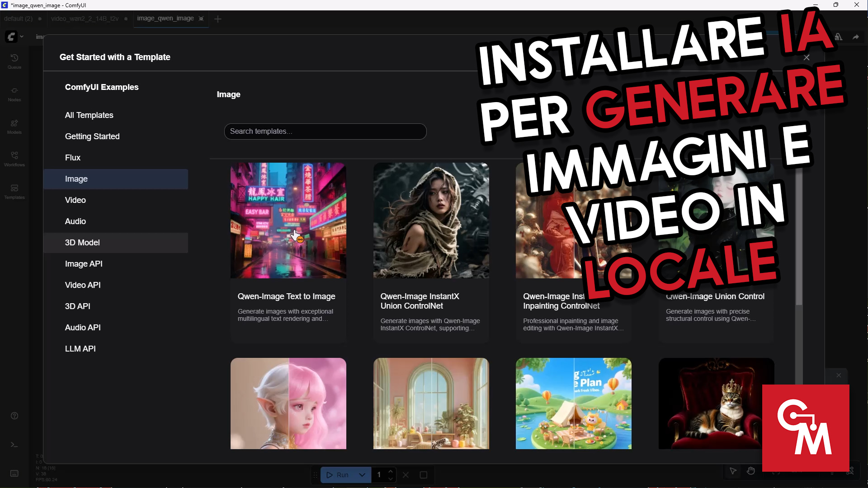
Task: Select Video in template categories
Action: (x=75, y=200)
